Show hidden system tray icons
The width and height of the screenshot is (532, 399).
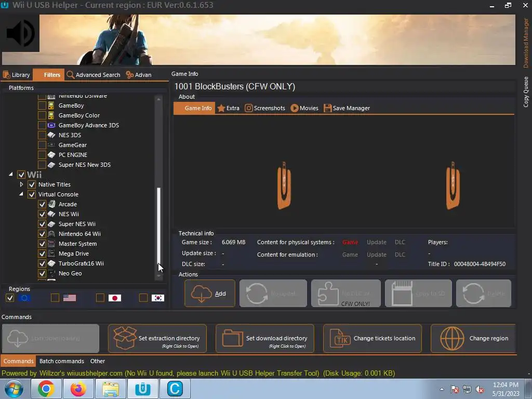click(x=442, y=390)
